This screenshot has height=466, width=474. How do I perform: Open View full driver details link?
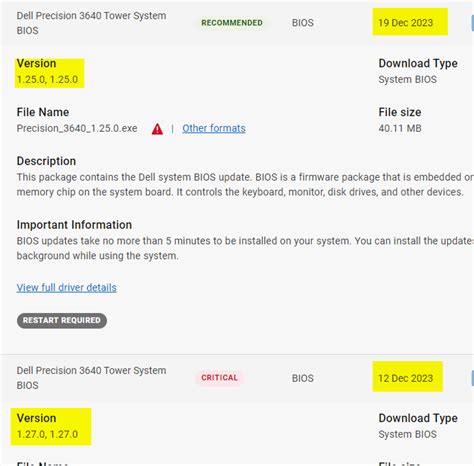coord(67,288)
